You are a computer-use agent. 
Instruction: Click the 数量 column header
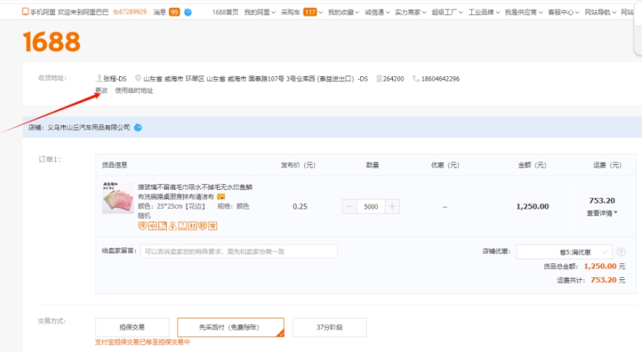372,165
